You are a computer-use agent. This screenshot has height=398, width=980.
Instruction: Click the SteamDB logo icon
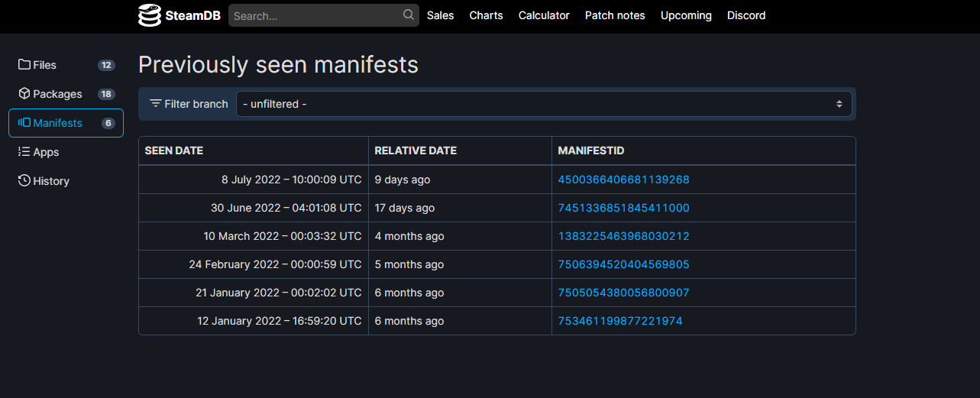point(150,15)
